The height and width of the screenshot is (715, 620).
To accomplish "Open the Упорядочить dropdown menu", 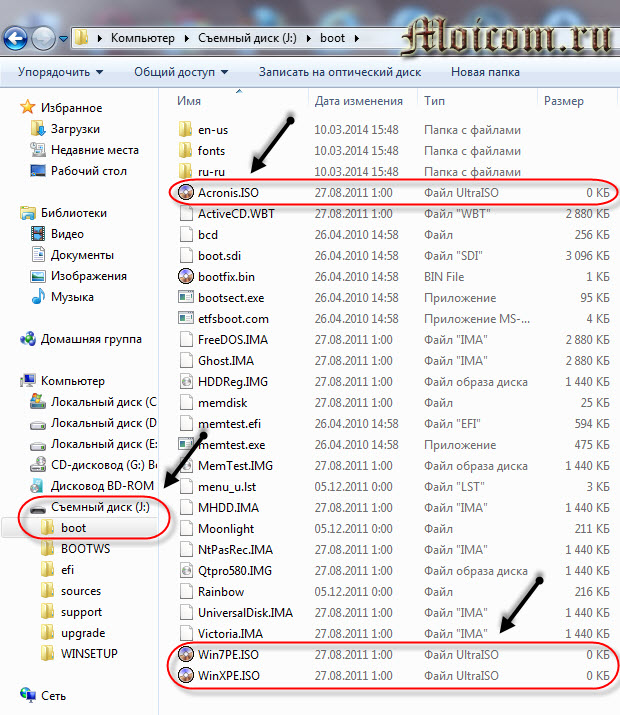I will point(61,72).
